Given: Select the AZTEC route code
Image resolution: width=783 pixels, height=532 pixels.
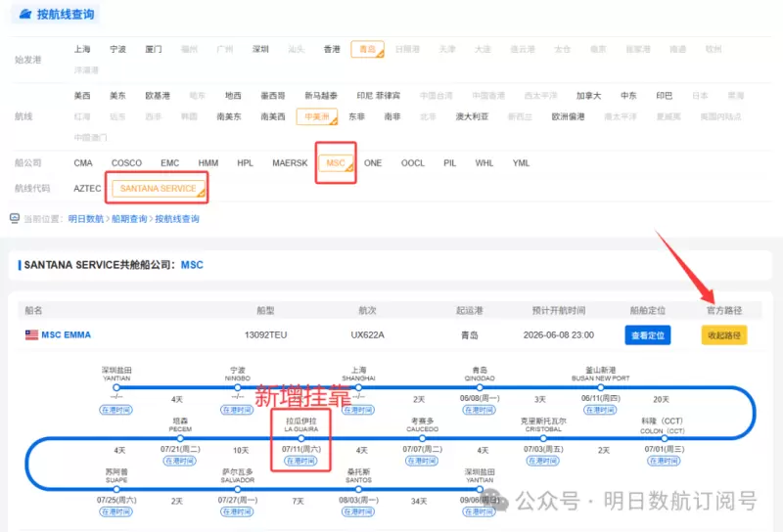Looking at the screenshot, I should coord(87,188).
